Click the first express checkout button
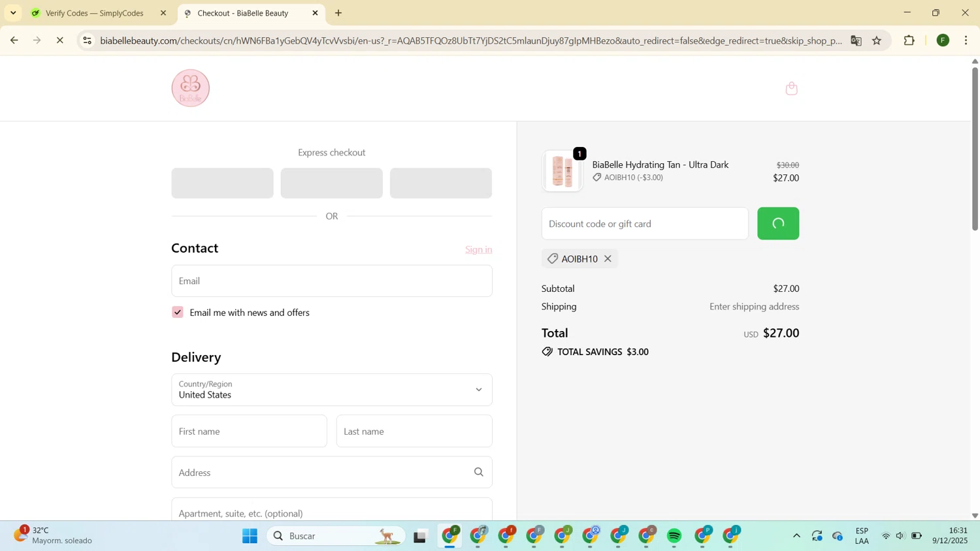This screenshot has width=980, height=551. tap(222, 183)
